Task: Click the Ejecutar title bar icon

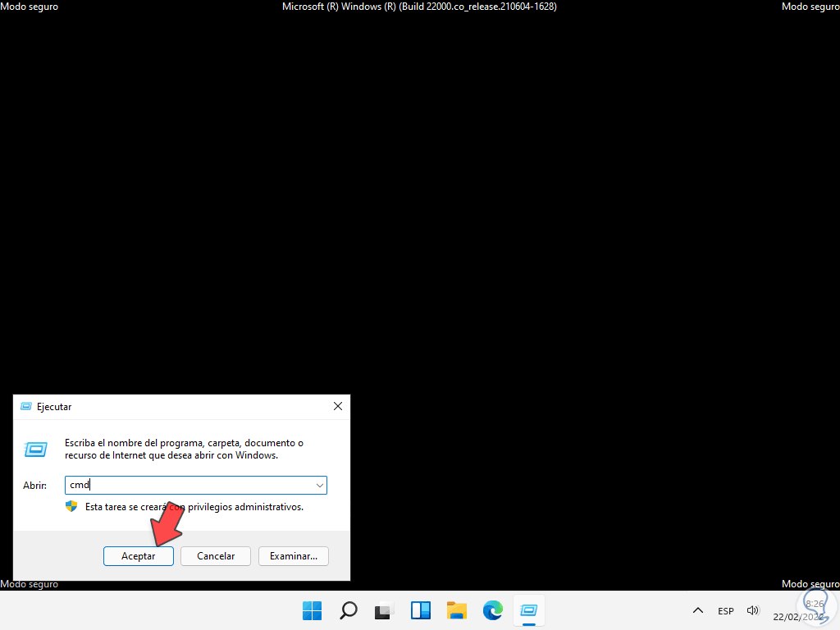Action: (25, 407)
